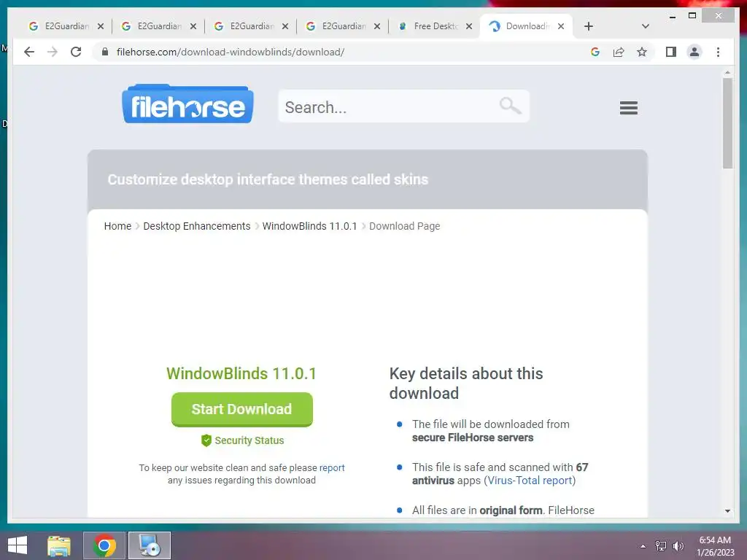Open the Windows Start menu
The image size is (747, 560).
coord(18,545)
